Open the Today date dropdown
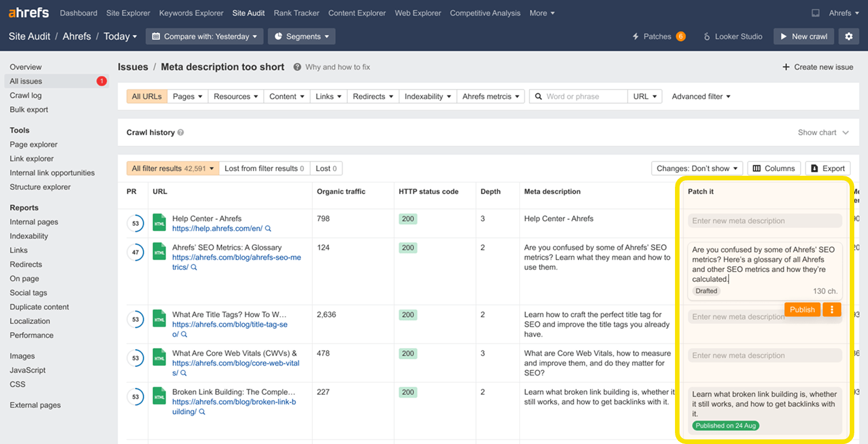The image size is (868, 444). coord(120,36)
